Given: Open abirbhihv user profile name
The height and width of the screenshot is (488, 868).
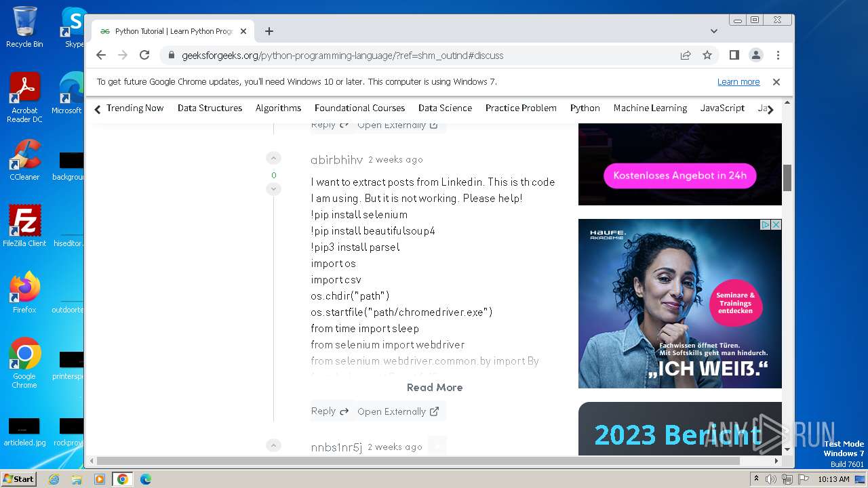Looking at the screenshot, I should coord(336,160).
